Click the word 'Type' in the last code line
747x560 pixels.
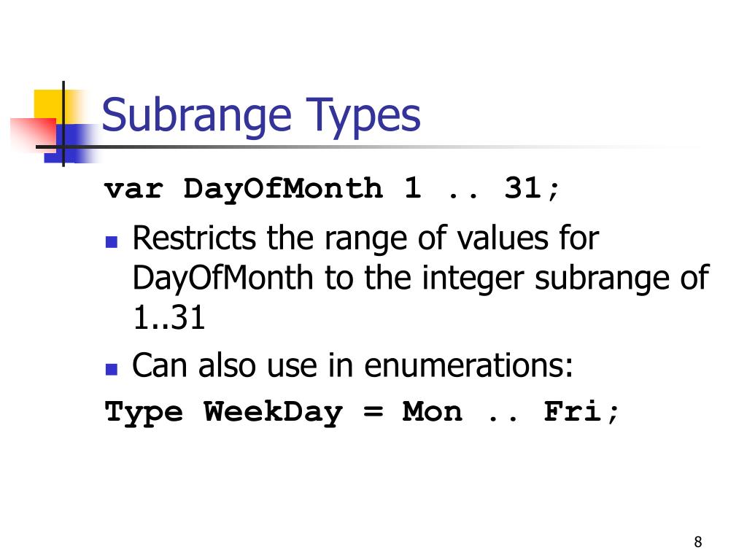click(144, 413)
